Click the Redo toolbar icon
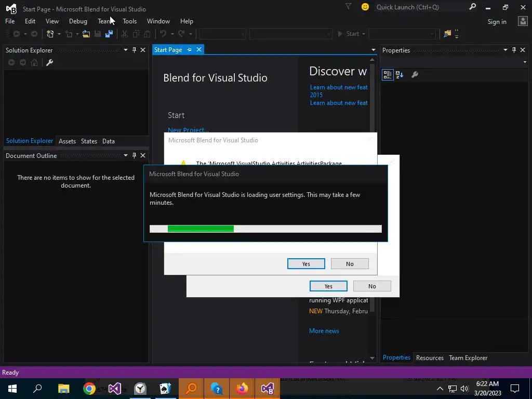532x399 pixels. [181, 34]
